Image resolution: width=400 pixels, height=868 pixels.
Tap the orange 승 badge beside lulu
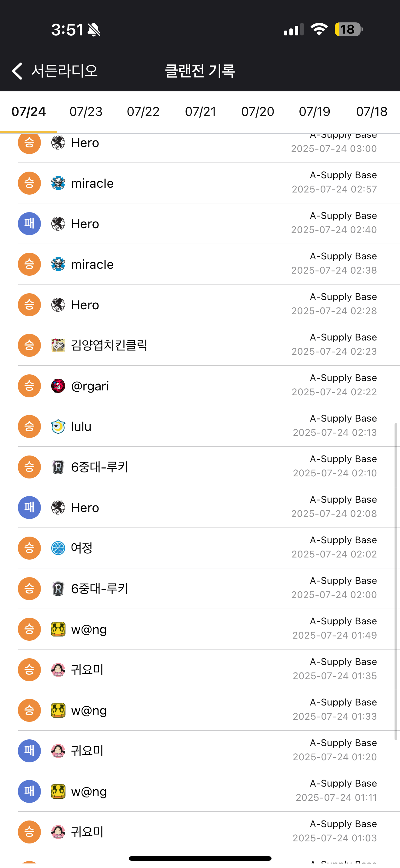click(29, 427)
